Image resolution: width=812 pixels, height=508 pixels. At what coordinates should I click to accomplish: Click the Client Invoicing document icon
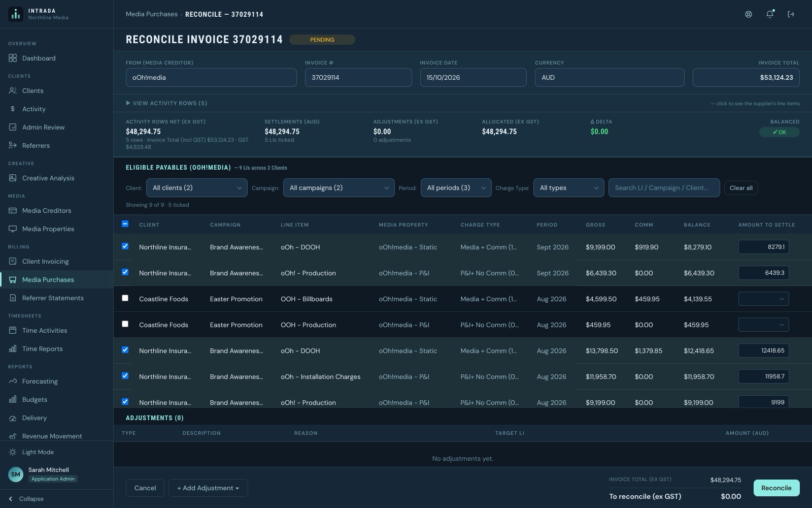[x=13, y=261]
